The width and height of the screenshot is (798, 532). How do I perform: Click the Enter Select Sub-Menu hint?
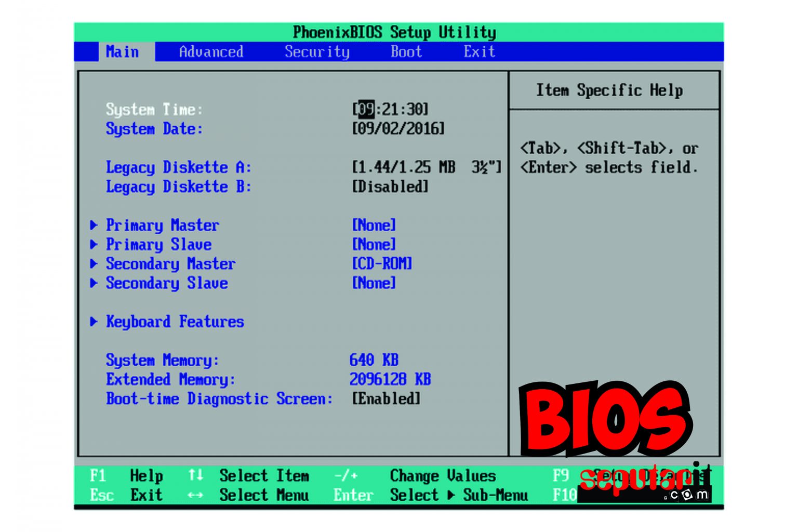click(x=431, y=495)
